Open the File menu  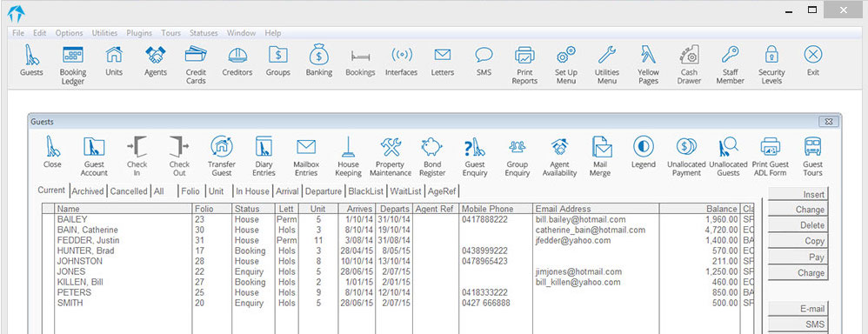pyautogui.click(x=17, y=33)
